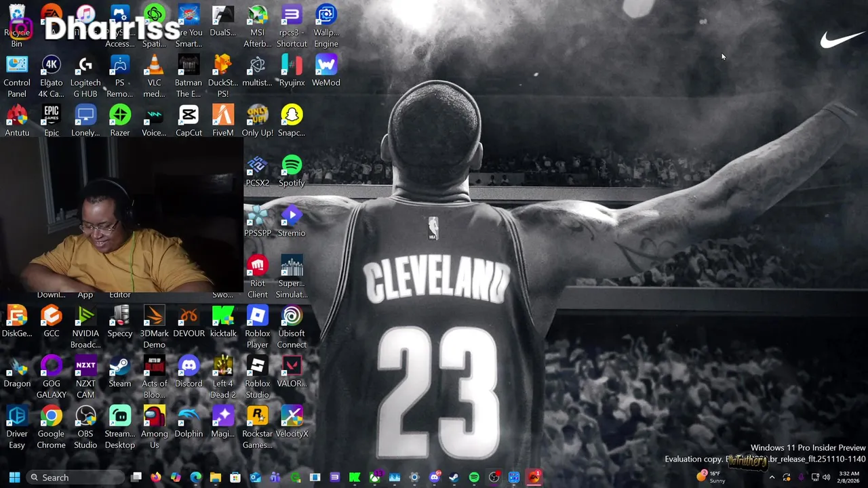Image resolution: width=868 pixels, height=488 pixels.
Task: Launch Discord from the desktop
Action: click(x=189, y=371)
